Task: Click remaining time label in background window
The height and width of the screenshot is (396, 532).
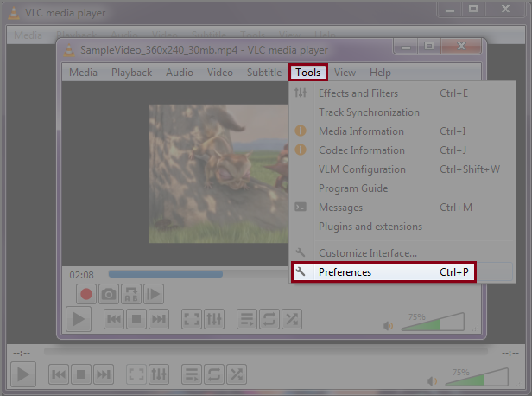Action: [510, 354]
